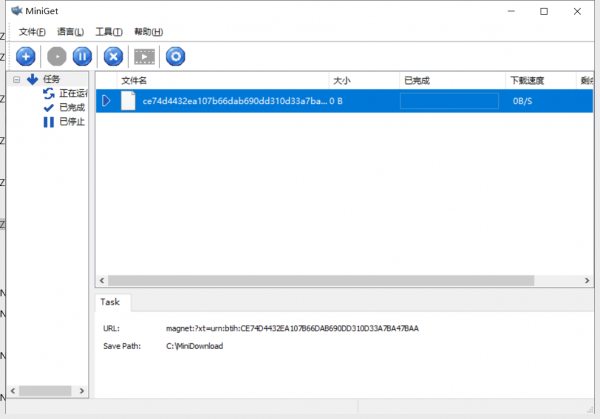Click the blue download arrow beside 任务
This screenshot has width=600, height=419.
point(33,79)
